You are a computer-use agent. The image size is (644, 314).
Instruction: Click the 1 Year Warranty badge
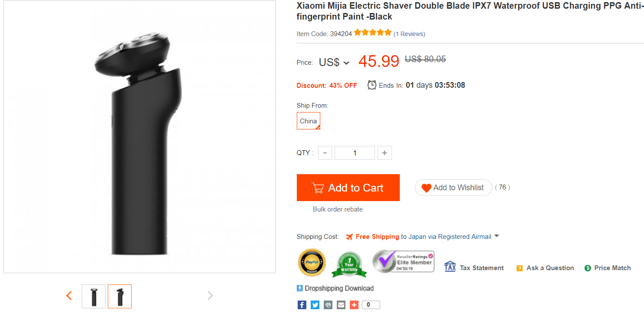pyautogui.click(x=349, y=264)
